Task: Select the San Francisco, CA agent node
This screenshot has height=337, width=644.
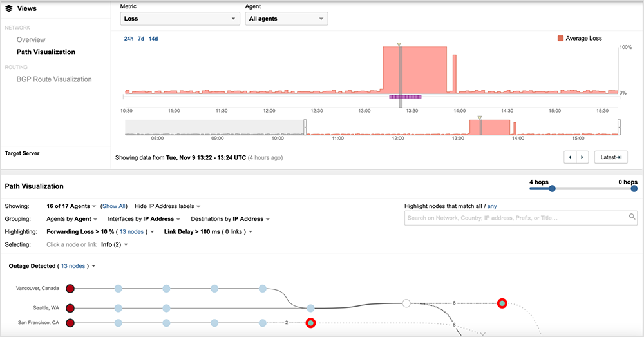Action: pyautogui.click(x=71, y=322)
